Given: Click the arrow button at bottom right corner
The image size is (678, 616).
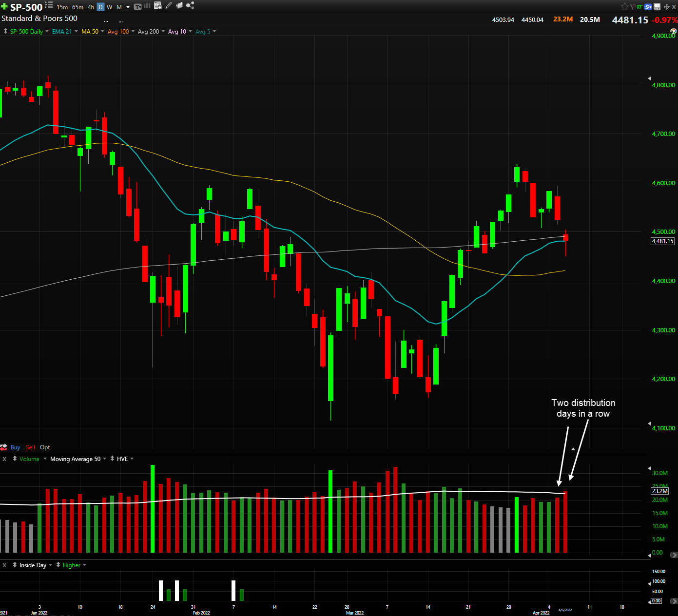Looking at the screenshot, I should point(674,601).
